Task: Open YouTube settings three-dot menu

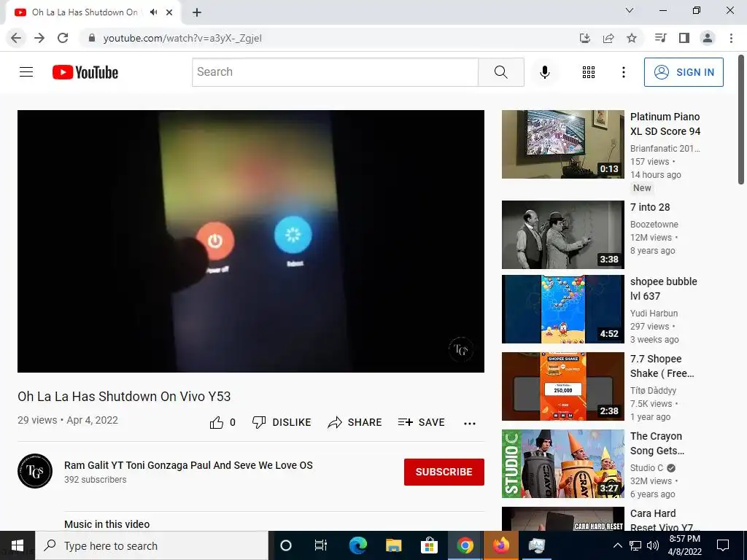Action: pyautogui.click(x=623, y=72)
